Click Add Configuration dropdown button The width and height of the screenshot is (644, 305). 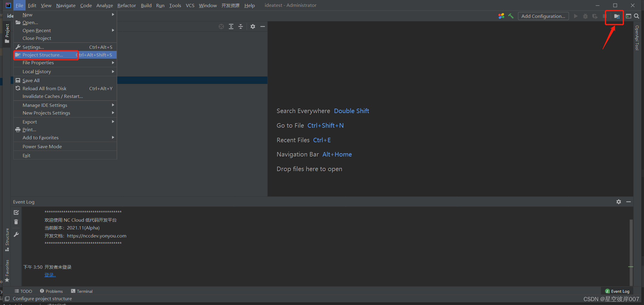point(543,16)
